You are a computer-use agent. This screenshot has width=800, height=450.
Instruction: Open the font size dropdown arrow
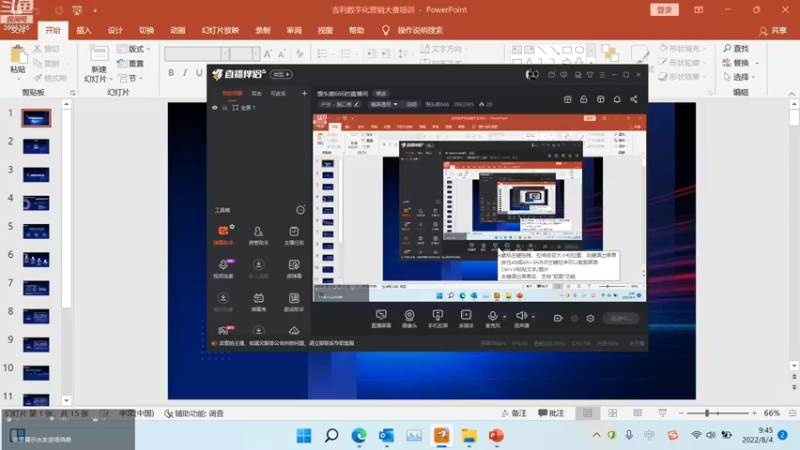click(x=255, y=54)
